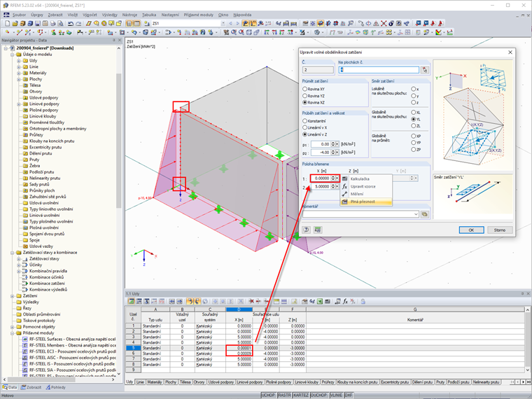
Task: Open a file with the folder toolbar icon
Action: click(15, 23)
